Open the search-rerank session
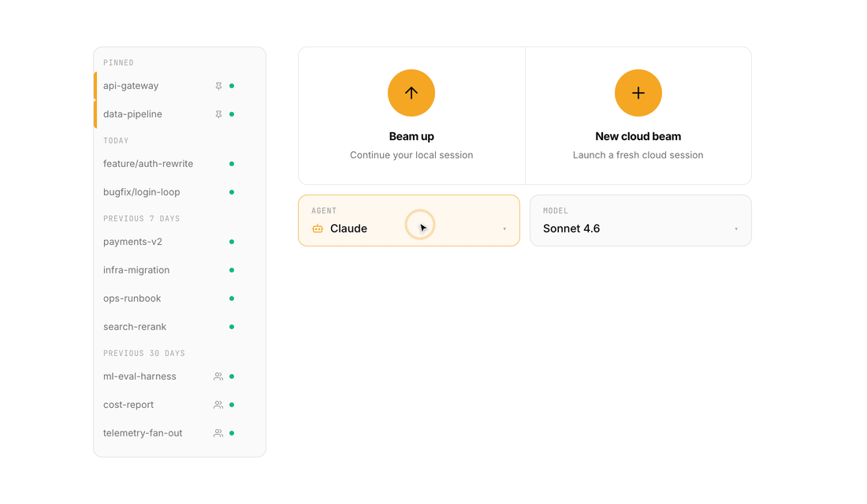This screenshot has height=504, width=867. click(x=180, y=327)
